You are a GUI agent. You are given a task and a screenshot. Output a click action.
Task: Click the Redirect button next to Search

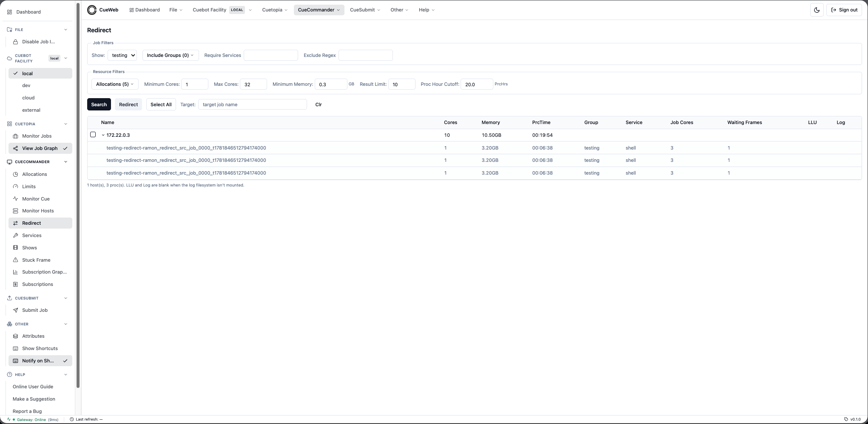128,105
